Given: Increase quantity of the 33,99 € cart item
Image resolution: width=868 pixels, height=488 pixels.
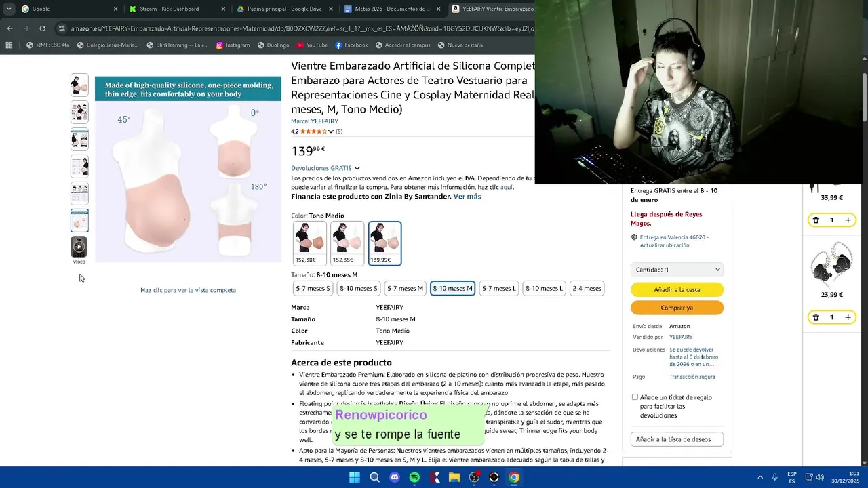Looking at the screenshot, I should (848, 220).
